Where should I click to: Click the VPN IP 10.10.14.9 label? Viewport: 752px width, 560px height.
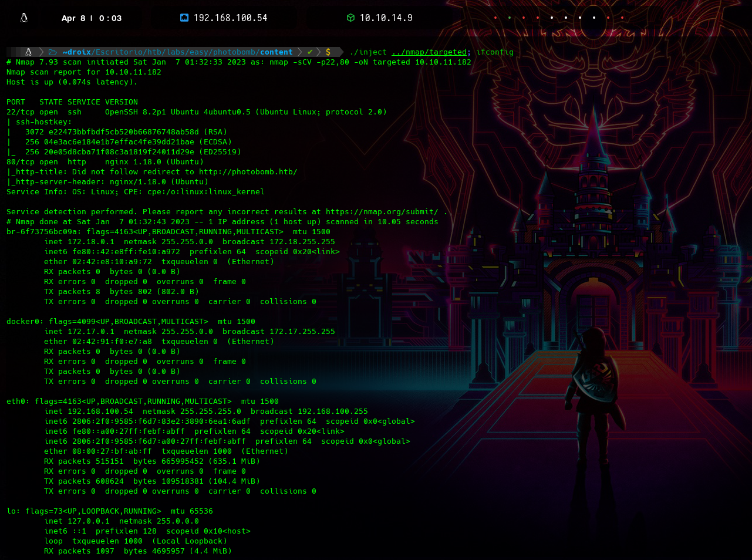386,18
